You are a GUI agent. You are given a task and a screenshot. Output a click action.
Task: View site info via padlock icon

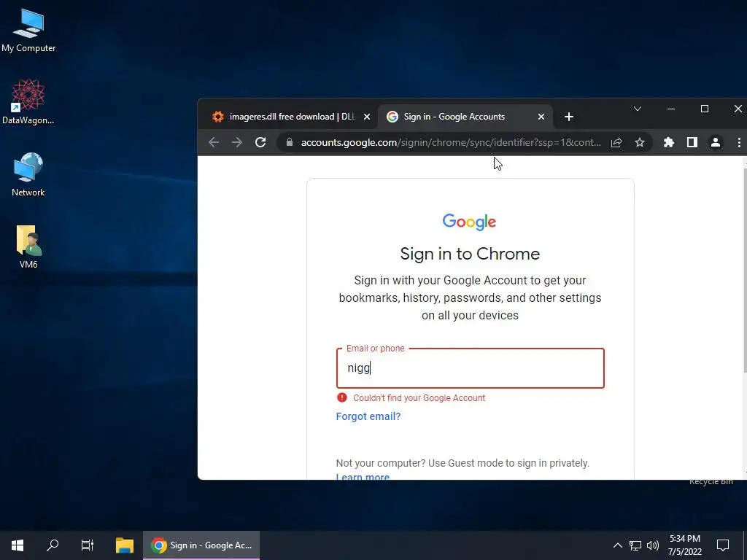[289, 142]
